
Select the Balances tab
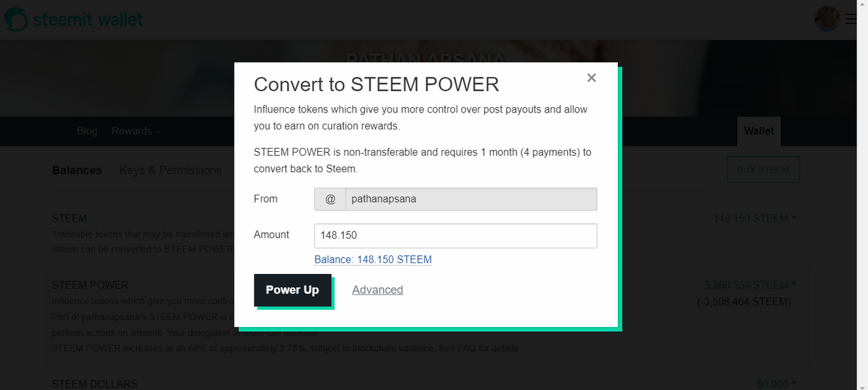(x=77, y=170)
